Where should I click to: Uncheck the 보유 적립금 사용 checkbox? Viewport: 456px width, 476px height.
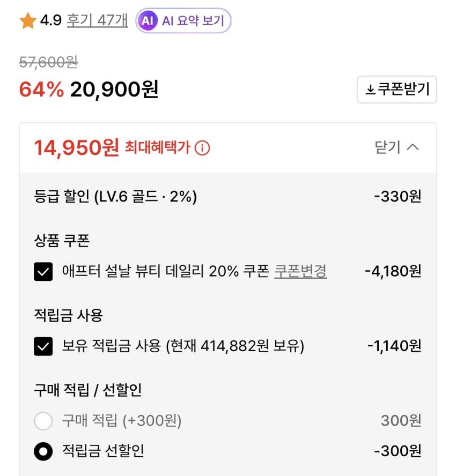(x=43, y=347)
